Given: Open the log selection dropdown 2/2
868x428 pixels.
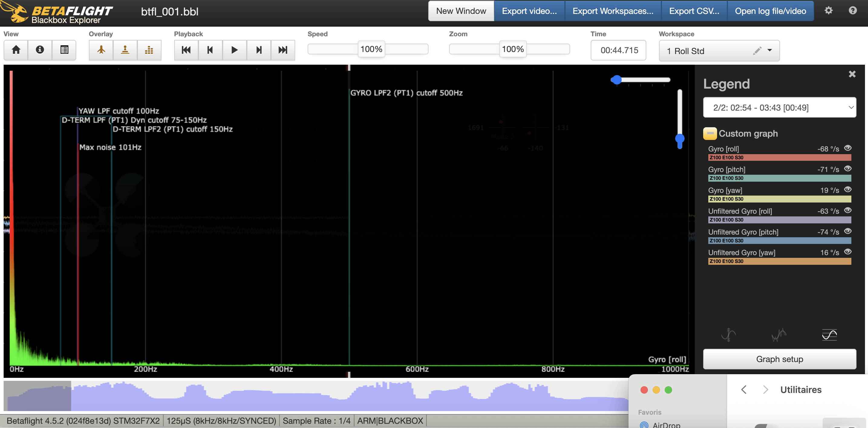Looking at the screenshot, I should pos(779,108).
